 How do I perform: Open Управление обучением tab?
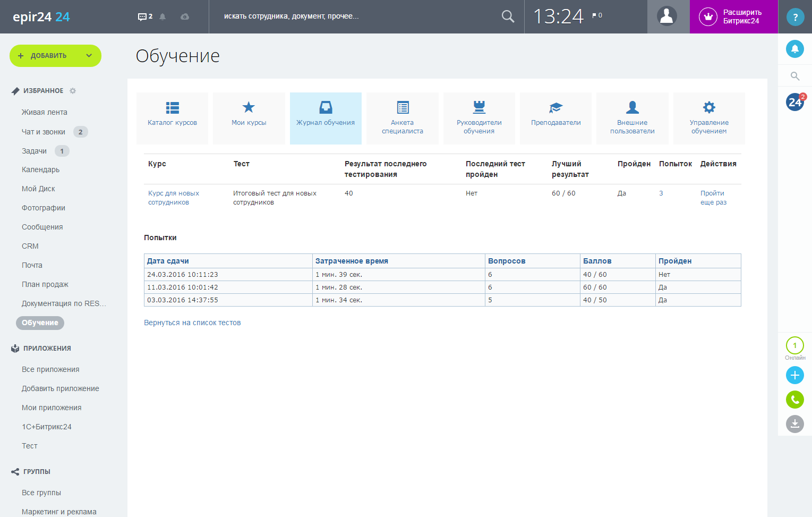709,118
